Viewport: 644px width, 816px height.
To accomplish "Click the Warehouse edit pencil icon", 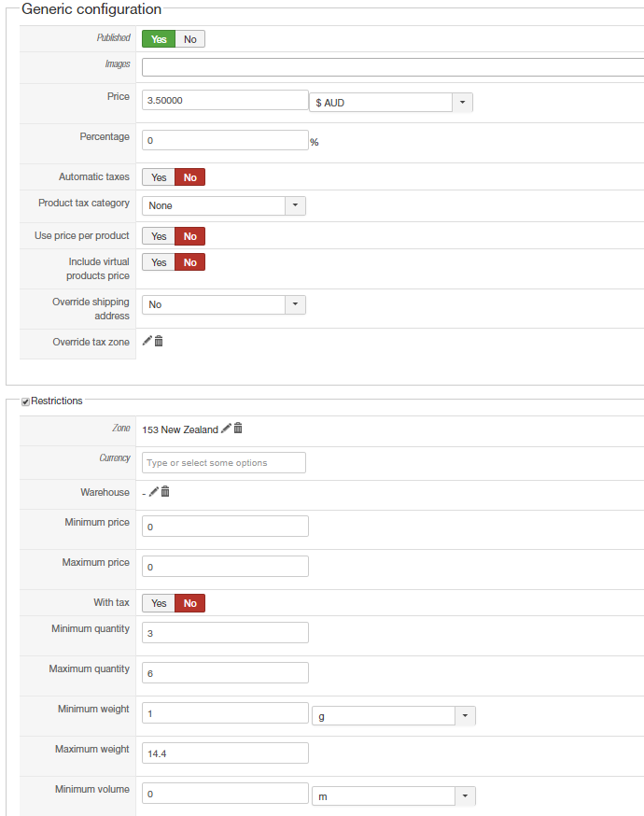I will 153,492.
